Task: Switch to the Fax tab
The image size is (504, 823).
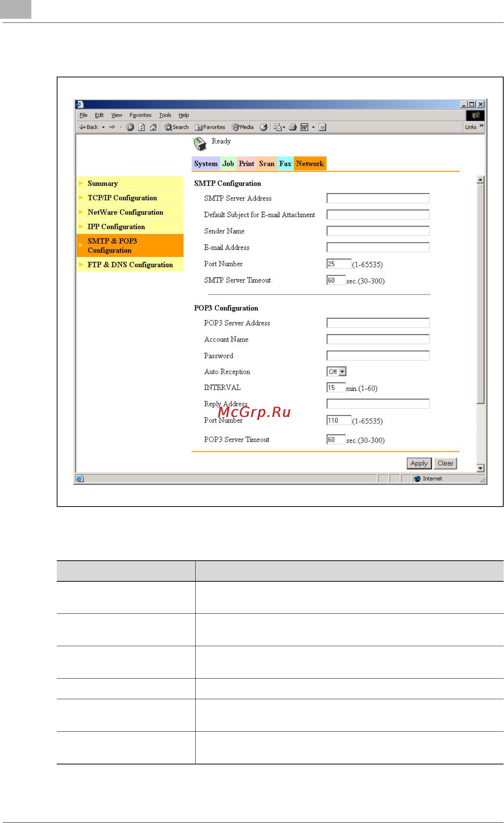Action: [x=285, y=164]
